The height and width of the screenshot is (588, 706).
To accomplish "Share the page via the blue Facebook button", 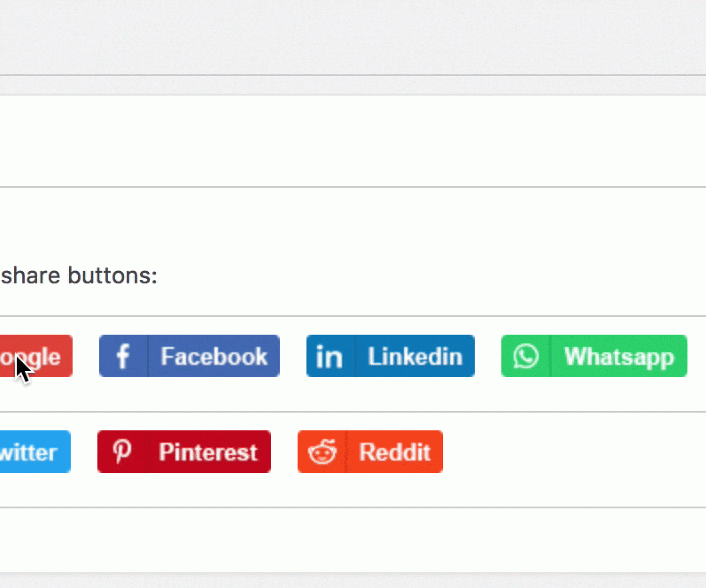I will (x=214, y=356).
